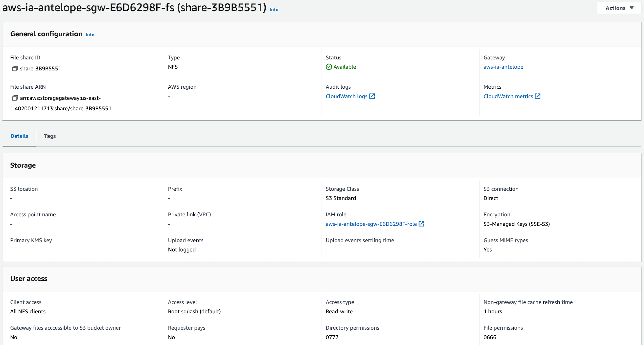Copy the File share ID using copy icon

[x=15, y=68]
